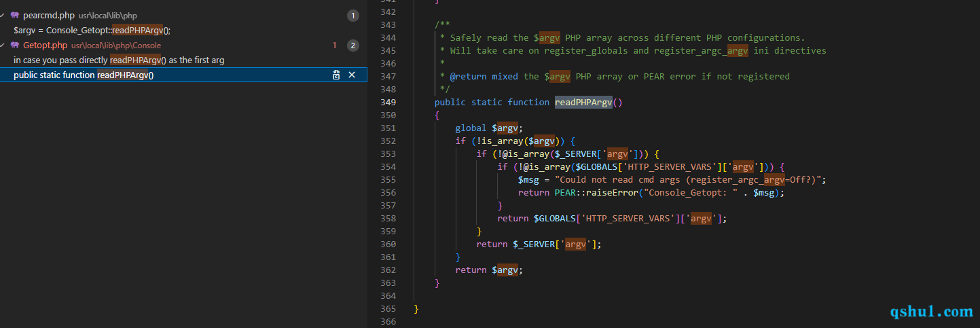Select result 'public static function readPHPArgv()'

84,75
